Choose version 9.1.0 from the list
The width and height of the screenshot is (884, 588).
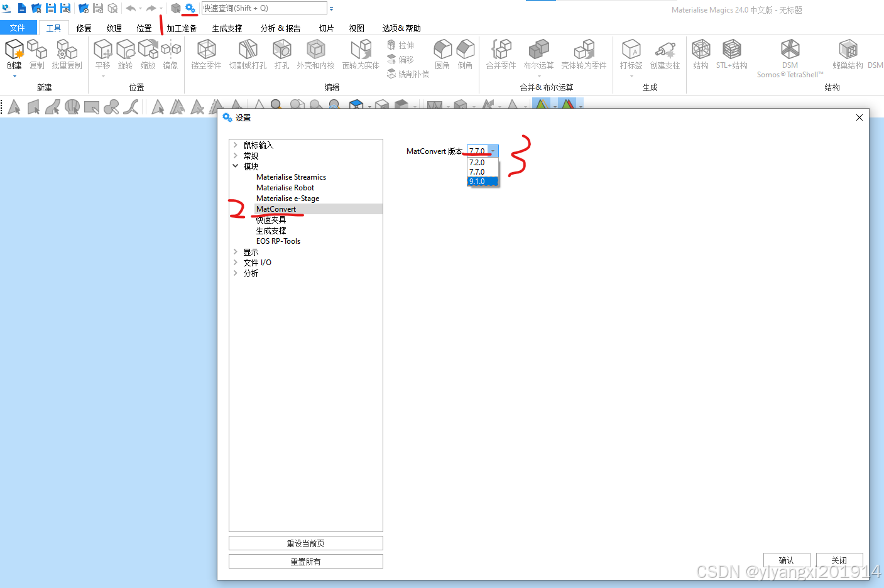(483, 181)
